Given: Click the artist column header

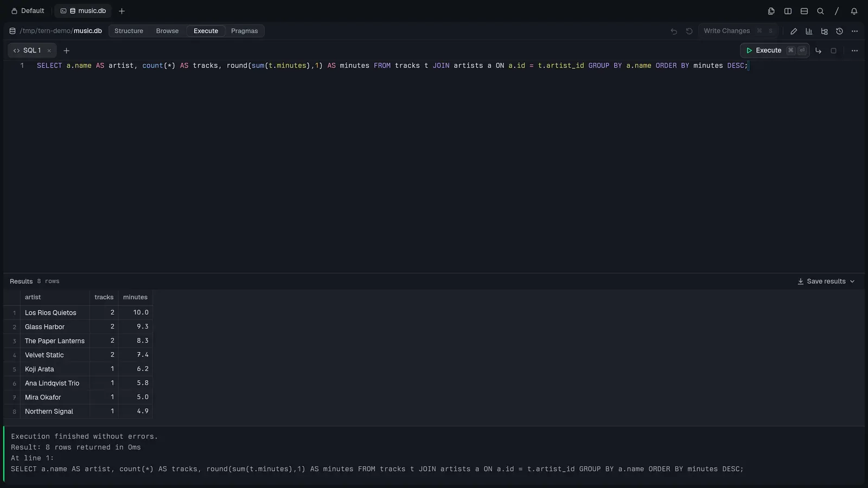Looking at the screenshot, I should (55, 297).
